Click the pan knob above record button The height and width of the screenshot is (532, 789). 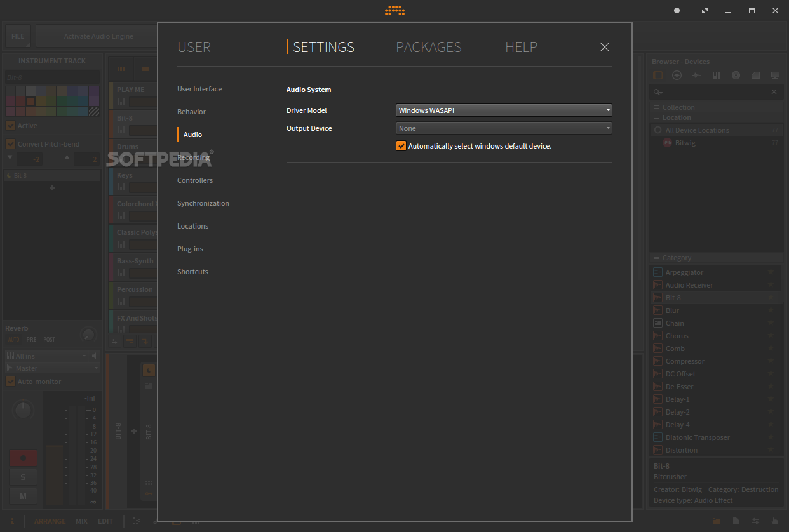[x=23, y=410]
